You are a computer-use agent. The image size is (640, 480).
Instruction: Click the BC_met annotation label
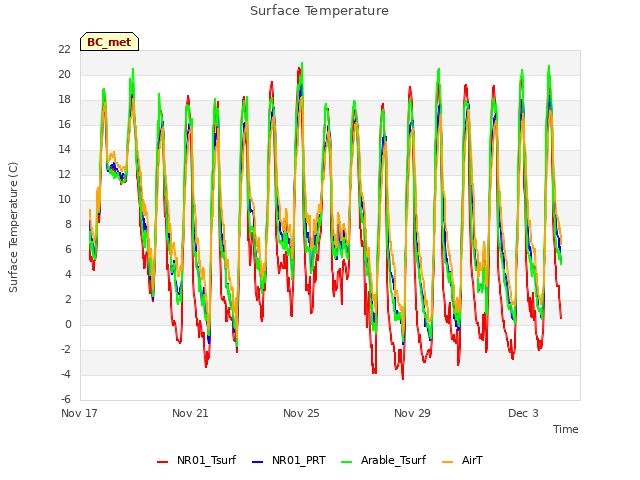point(109,42)
